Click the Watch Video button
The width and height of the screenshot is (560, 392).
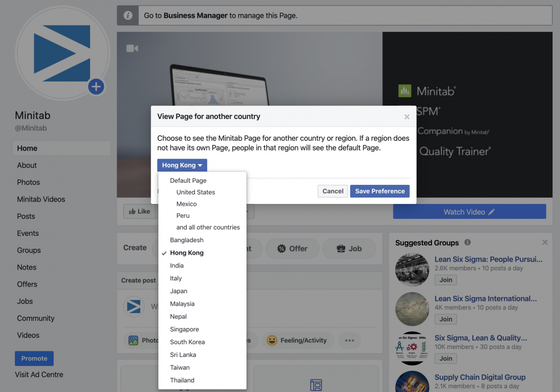pyautogui.click(x=469, y=211)
